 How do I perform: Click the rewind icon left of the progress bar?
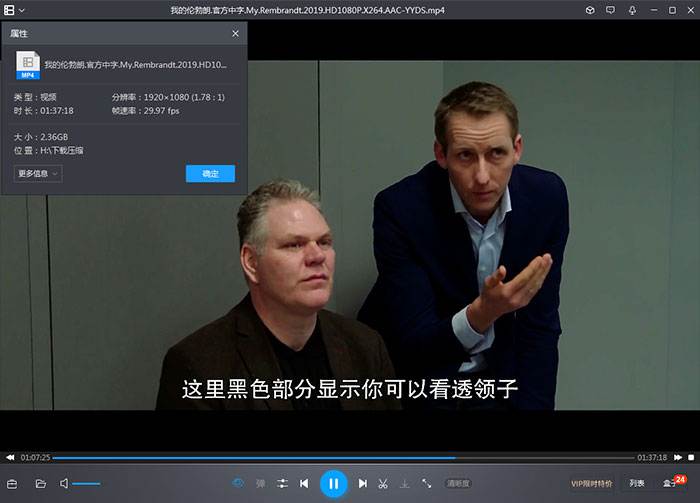[10, 457]
